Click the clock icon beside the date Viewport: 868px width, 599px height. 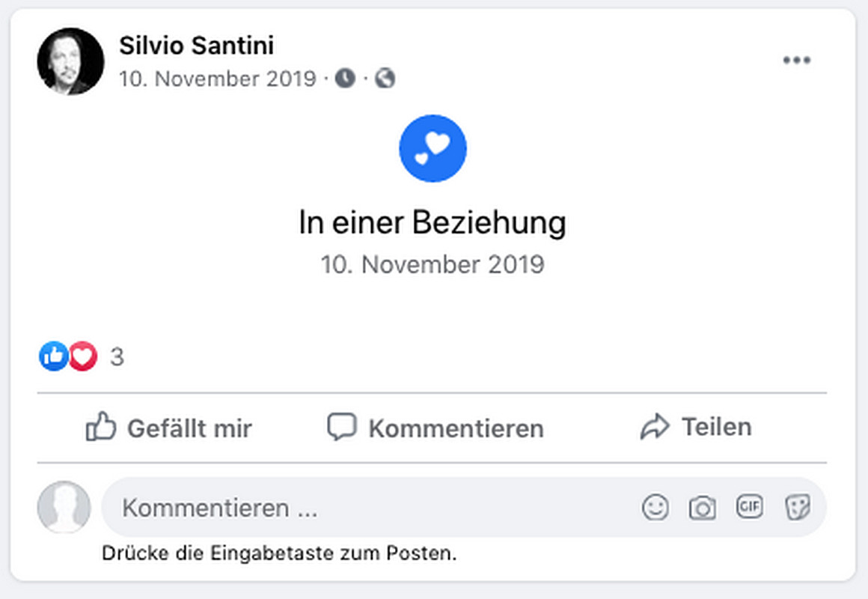click(x=345, y=78)
